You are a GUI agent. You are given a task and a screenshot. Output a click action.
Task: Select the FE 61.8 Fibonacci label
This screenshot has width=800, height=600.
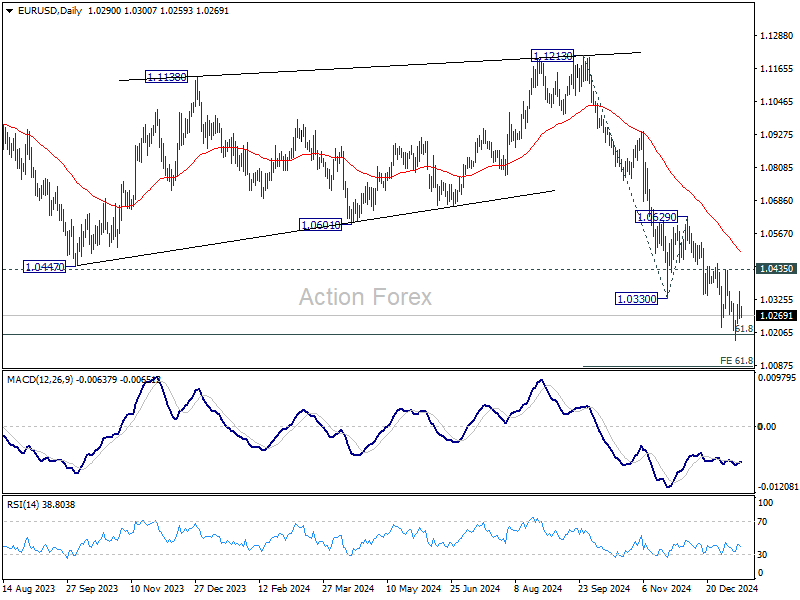tap(736, 360)
